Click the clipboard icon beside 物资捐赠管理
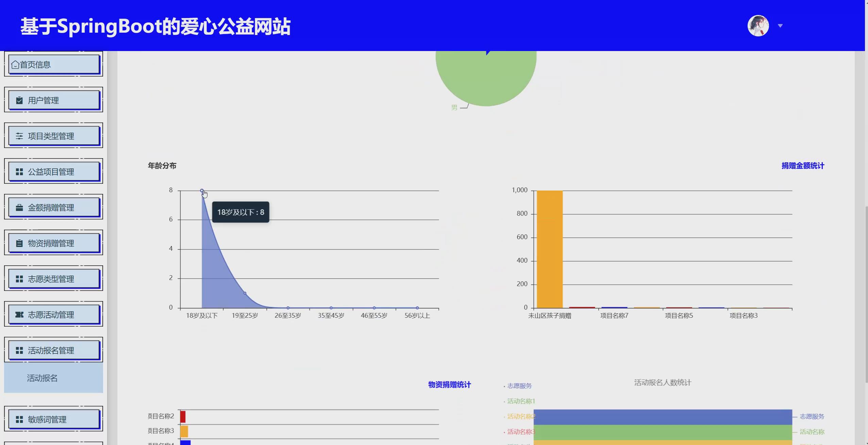The width and height of the screenshot is (868, 445). click(19, 243)
